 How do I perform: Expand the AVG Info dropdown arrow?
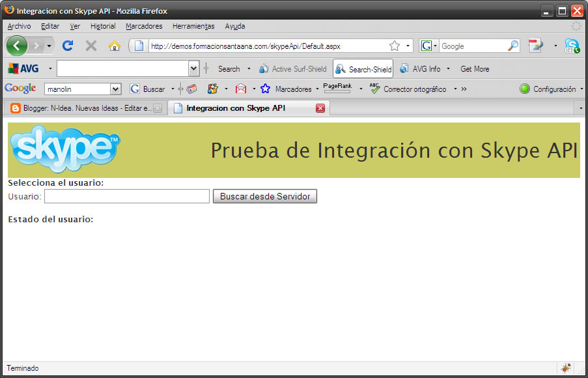(x=448, y=68)
